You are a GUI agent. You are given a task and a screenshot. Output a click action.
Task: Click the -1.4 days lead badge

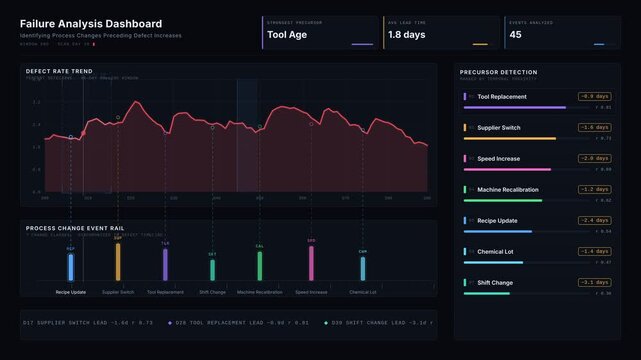pos(595,251)
